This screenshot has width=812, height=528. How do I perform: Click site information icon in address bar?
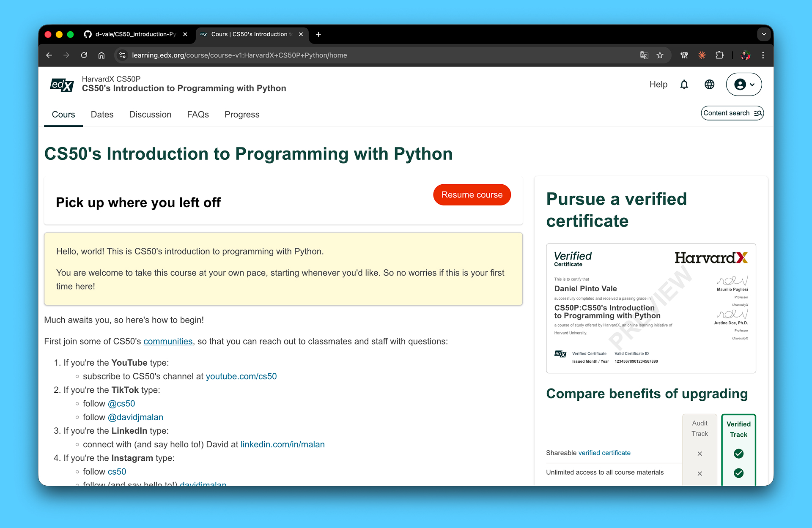122,55
